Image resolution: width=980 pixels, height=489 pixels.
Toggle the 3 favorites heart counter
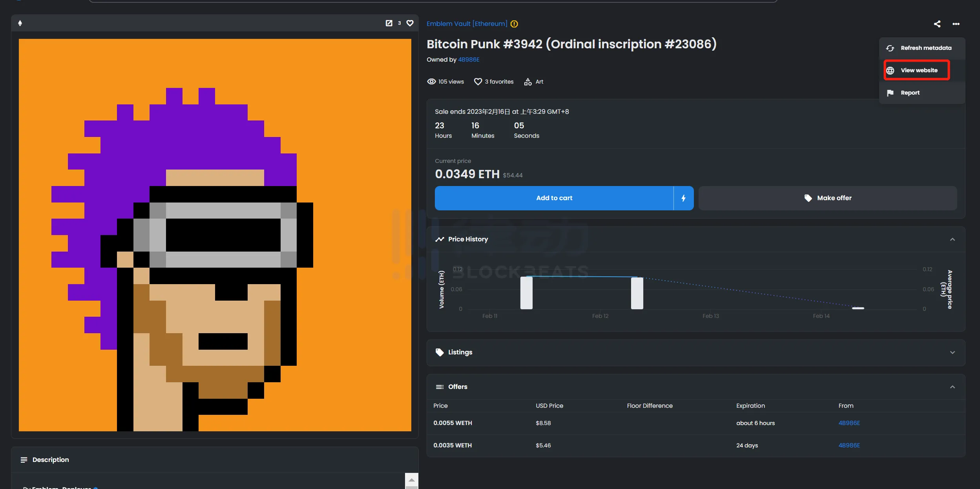[x=478, y=82]
